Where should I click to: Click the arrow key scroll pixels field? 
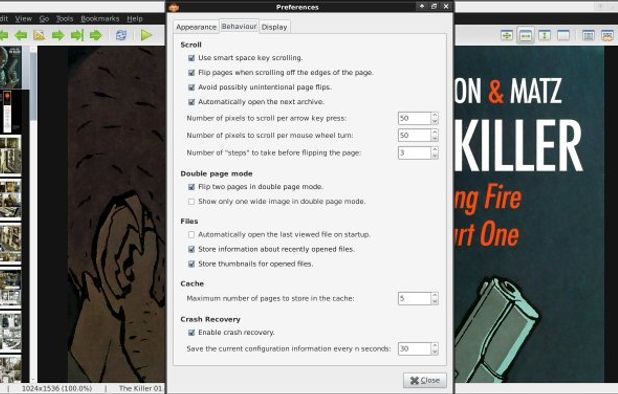tap(414, 118)
